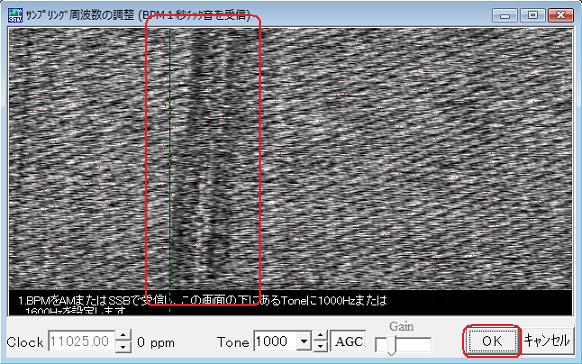Toggle the AGC button
Image resolution: width=582 pixels, height=364 pixels.
pos(348,341)
